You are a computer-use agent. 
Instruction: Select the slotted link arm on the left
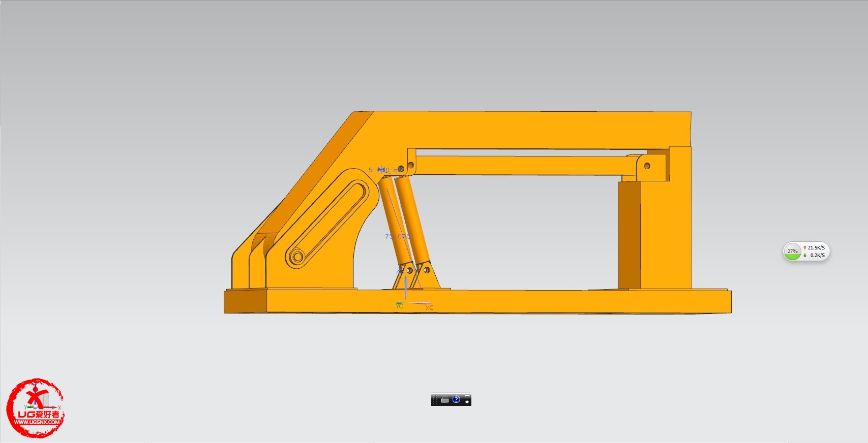327,224
